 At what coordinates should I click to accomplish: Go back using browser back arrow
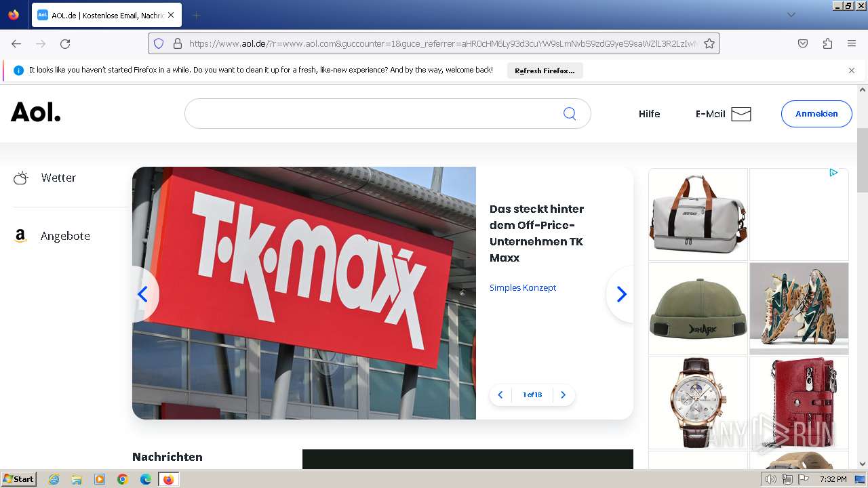(x=16, y=43)
